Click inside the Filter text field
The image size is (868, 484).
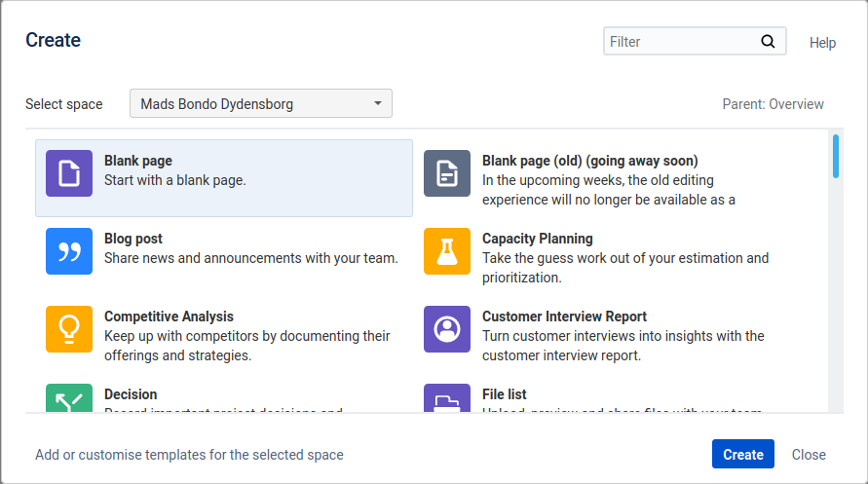click(x=695, y=42)
